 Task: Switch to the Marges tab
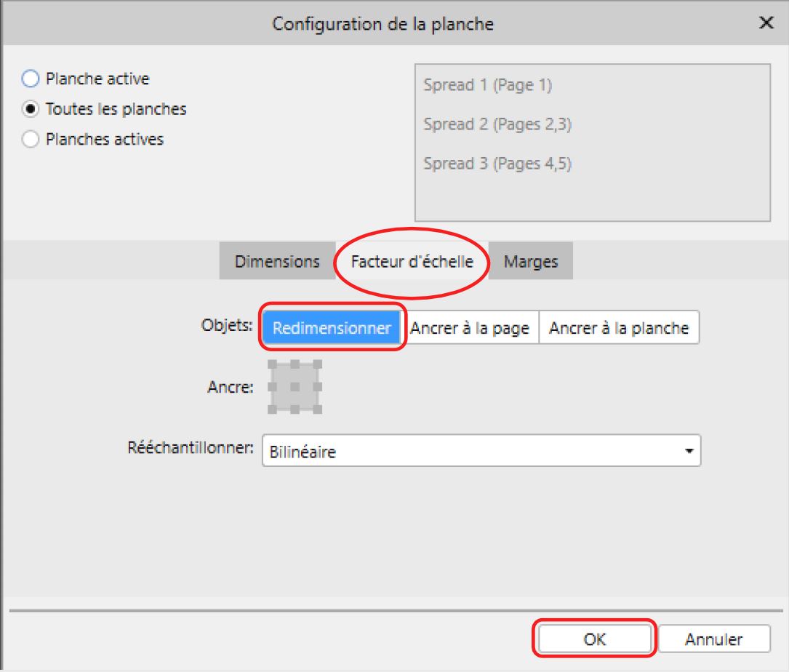[531, 261]
